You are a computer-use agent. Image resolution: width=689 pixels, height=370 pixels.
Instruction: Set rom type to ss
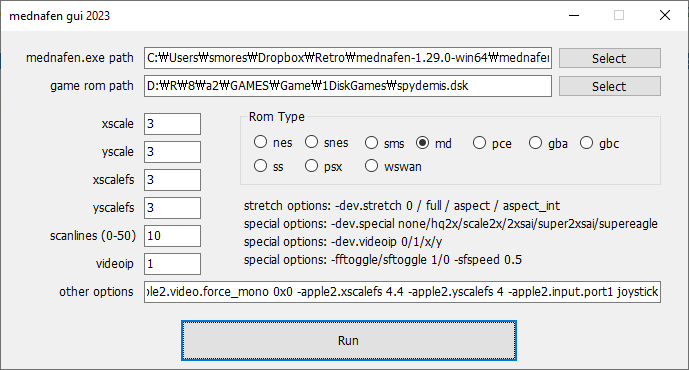[x=261, y=166]
